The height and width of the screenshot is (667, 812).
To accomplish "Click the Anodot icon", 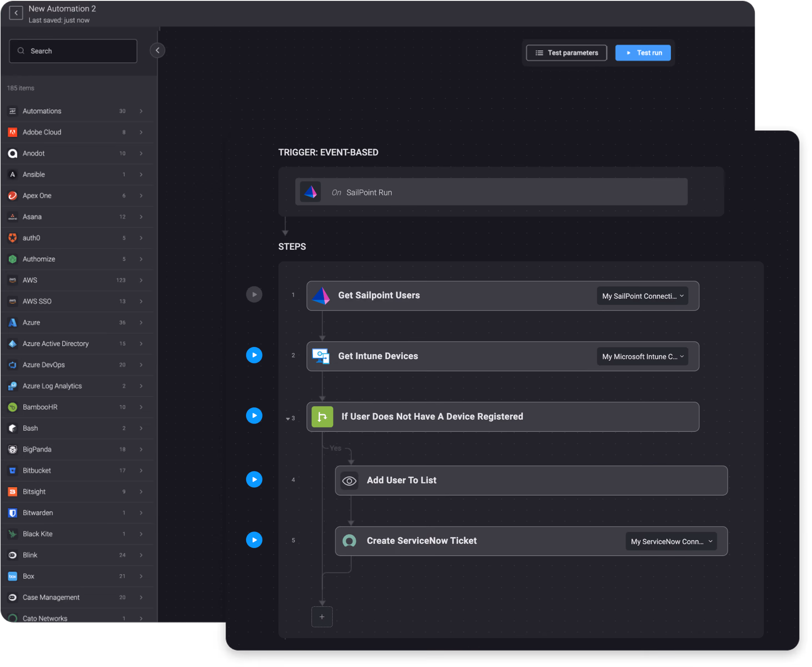I will 13,153.
